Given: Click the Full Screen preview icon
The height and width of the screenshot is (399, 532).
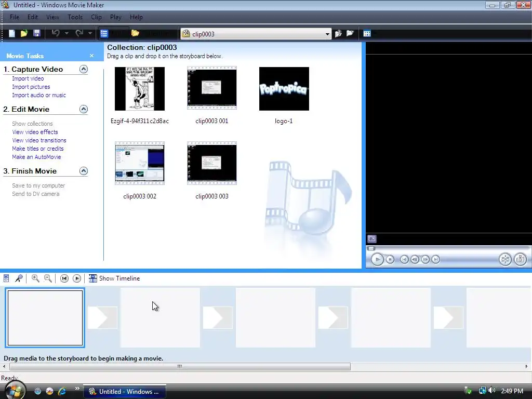Looking at the screenshot, I should coord(372,239).
